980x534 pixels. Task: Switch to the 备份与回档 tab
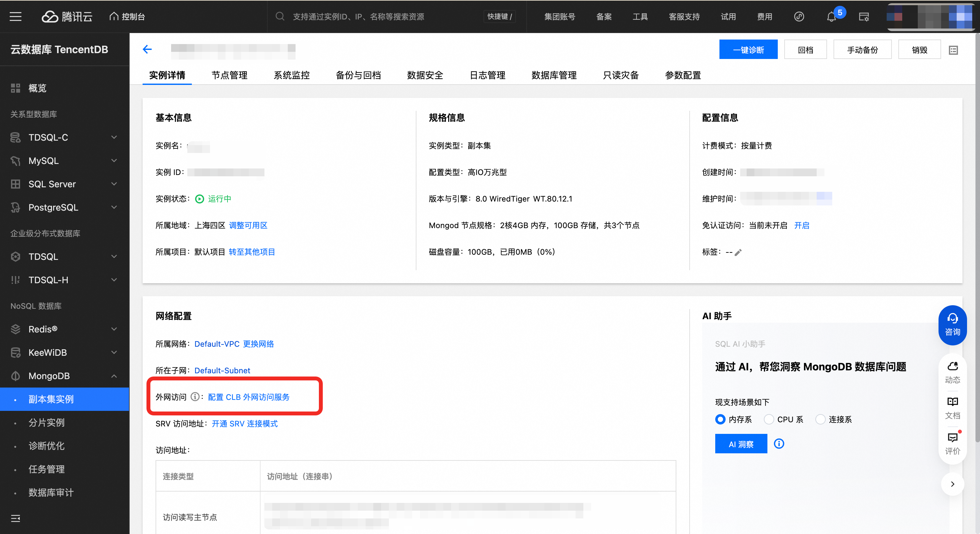click(x=358, y=75)
